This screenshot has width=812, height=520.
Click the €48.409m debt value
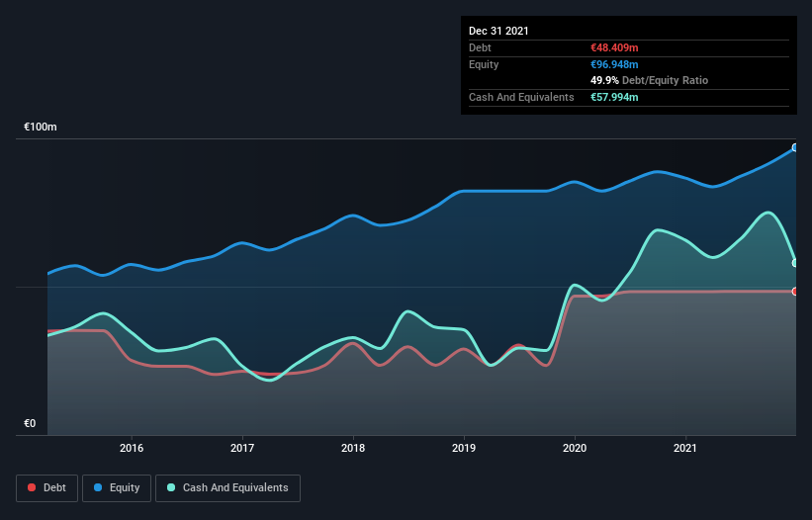(614, 47)
